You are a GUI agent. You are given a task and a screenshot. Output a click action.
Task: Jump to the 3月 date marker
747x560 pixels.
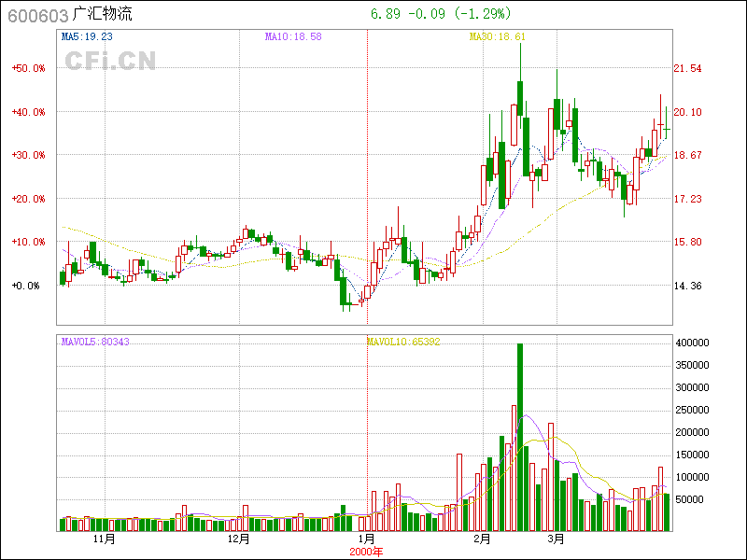pyautogui.click(x=557, y=539)
